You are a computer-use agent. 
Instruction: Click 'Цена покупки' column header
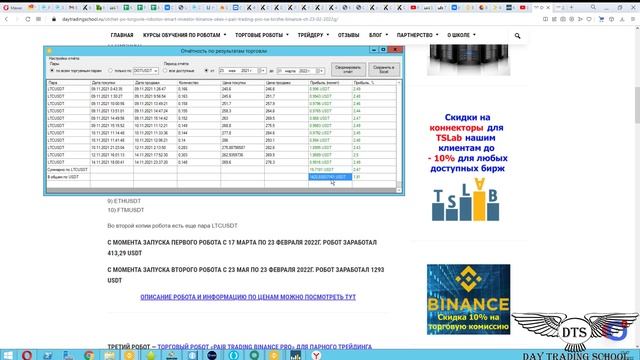click(x=243, y=83)
